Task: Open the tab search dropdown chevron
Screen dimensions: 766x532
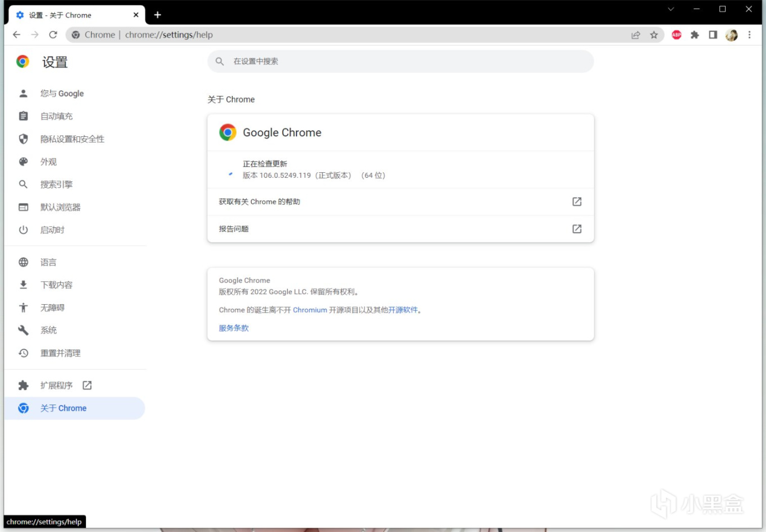Action: (671, 9)
